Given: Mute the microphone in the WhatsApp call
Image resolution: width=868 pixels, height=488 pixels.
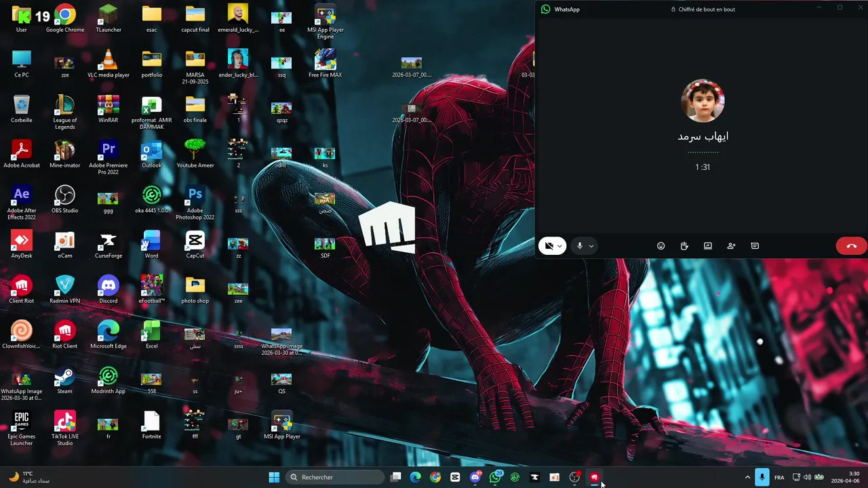Looking at the screenshot, I should coord(580,246).
